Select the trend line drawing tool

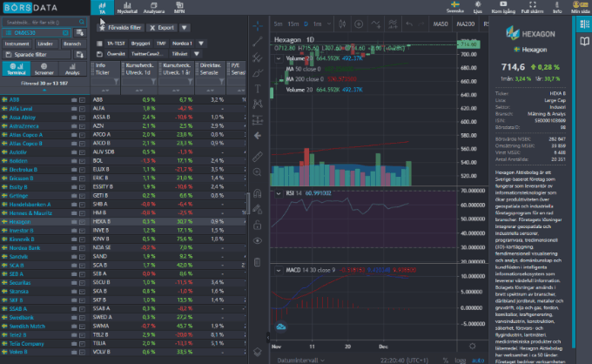[x=258, y=42]
